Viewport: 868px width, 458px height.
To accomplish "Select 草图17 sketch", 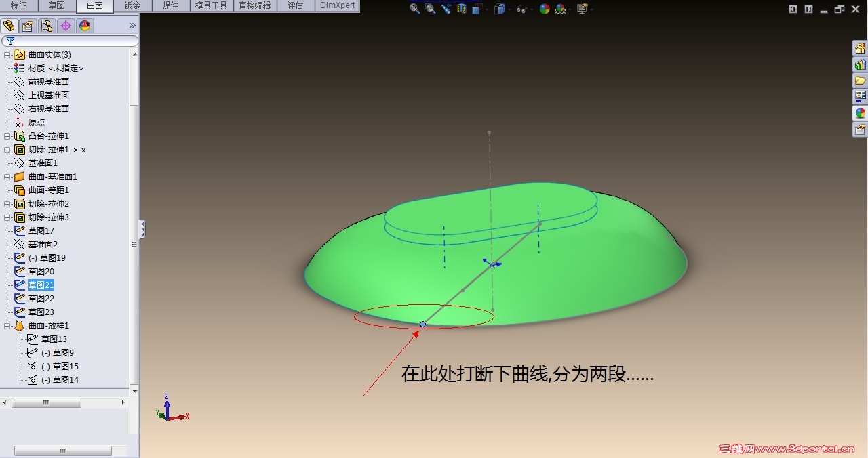I will point(41,230).
